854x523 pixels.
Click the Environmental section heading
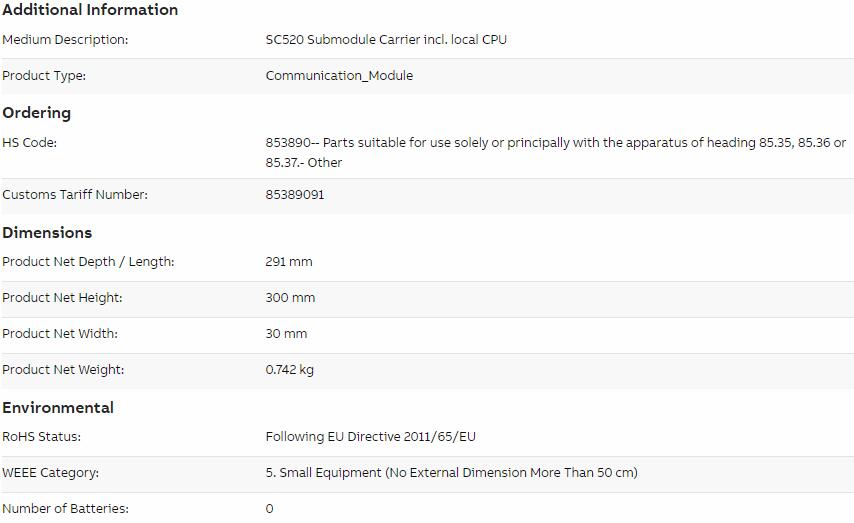[x=58, y=408]
